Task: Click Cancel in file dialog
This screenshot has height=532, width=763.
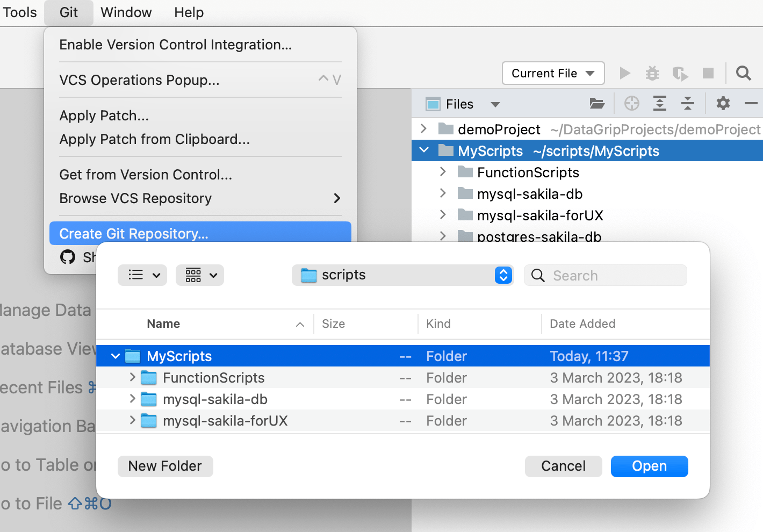Action: 564,466
